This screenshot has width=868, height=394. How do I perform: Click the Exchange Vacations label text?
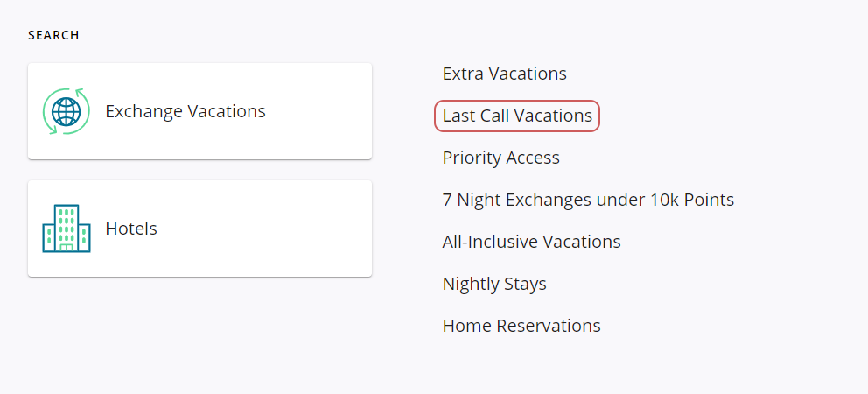pyautogui.click(x=185, y=111)
